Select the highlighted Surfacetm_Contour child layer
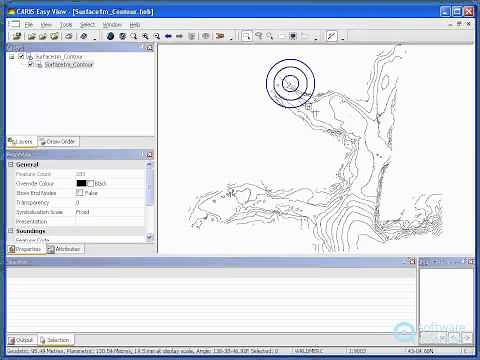The width and height of the screenshot is (480, 360). (69, 64)
